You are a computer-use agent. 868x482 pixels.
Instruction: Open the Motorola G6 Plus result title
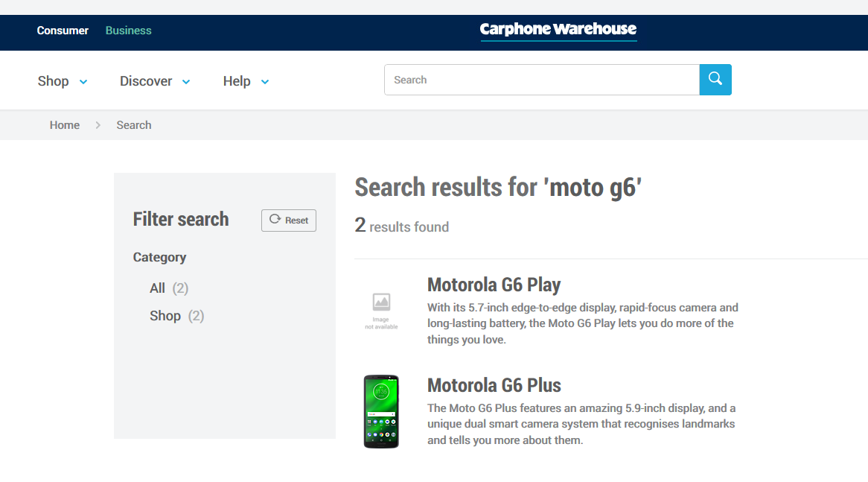494,386
